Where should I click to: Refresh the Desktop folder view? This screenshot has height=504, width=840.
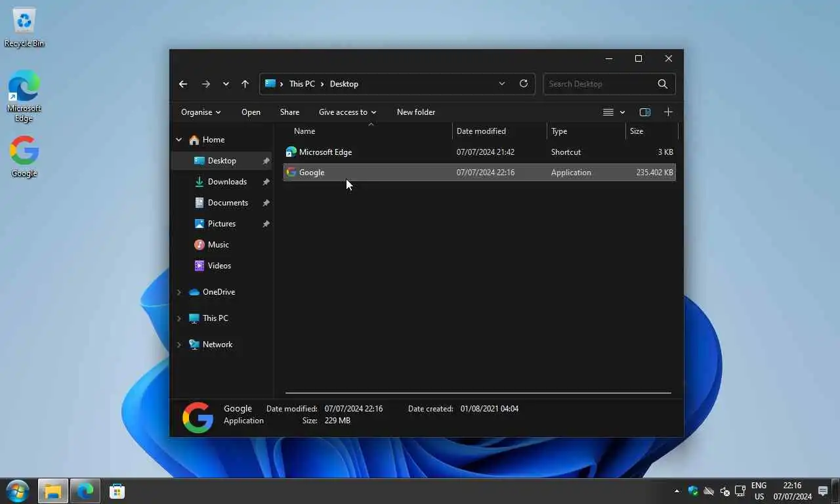click(x=524, y=83)
